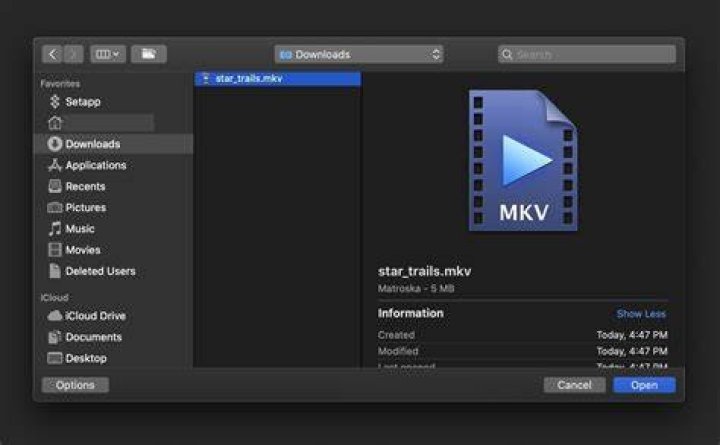Select star_trails.mkv in the file list
720x445 pixels.
[x=278, y=79]
